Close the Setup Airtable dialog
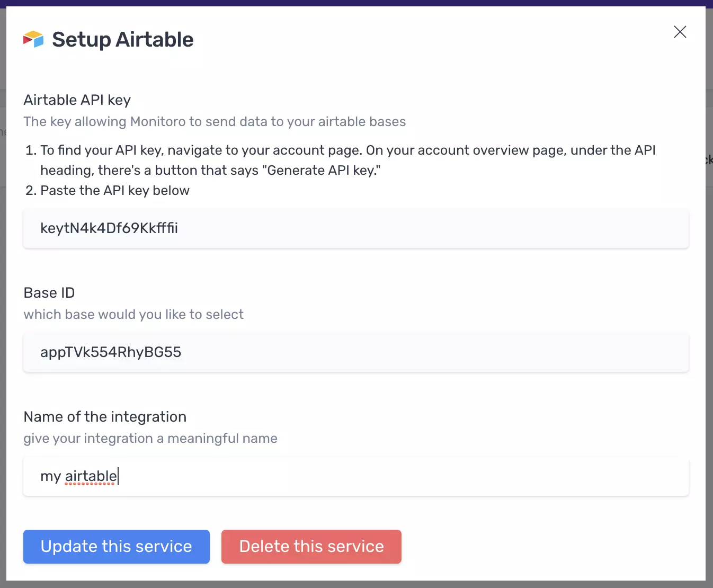Screen dimensions: 713x588 (x=680, y=32)
